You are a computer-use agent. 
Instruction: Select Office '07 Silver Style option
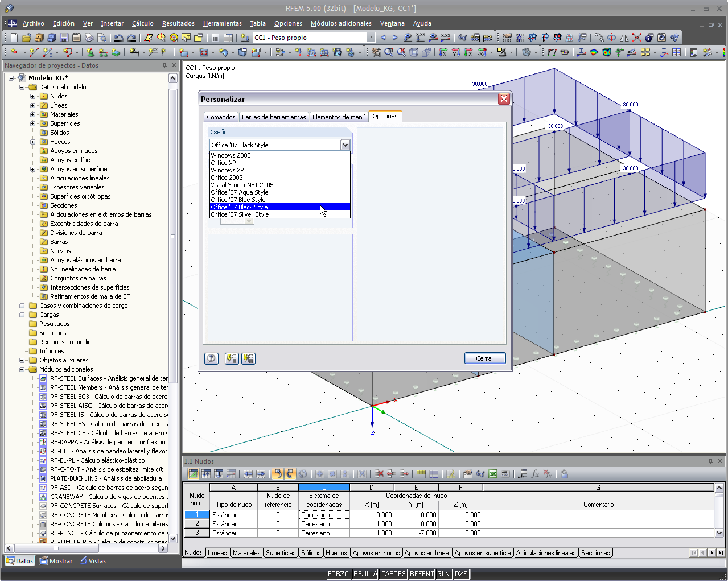pos(279,214)
